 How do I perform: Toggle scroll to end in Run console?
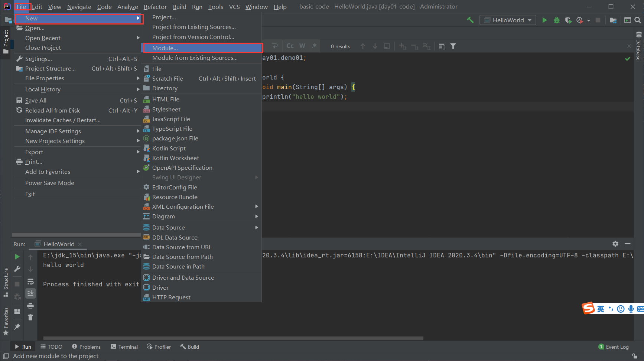point(30,293)
